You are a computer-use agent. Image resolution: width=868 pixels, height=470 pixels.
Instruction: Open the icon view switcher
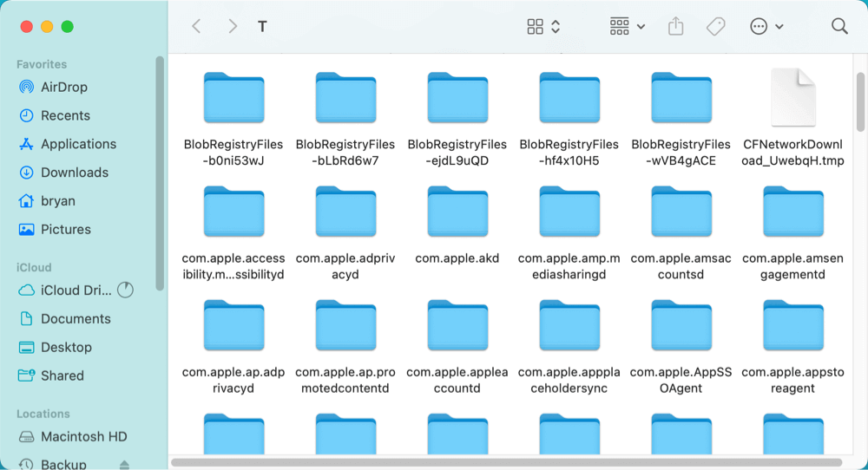pyautogui.click(x=543, y=26)
